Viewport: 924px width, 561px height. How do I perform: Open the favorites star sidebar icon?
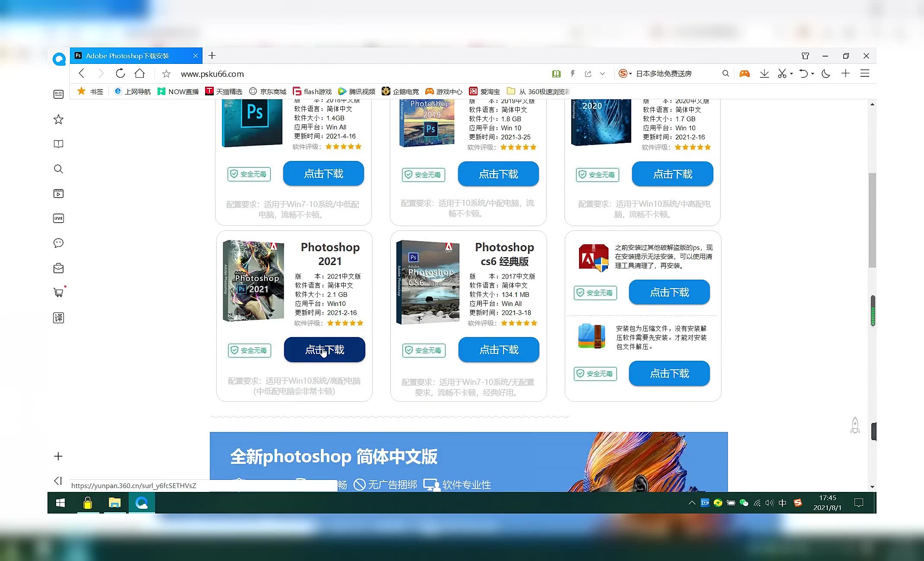58,120
